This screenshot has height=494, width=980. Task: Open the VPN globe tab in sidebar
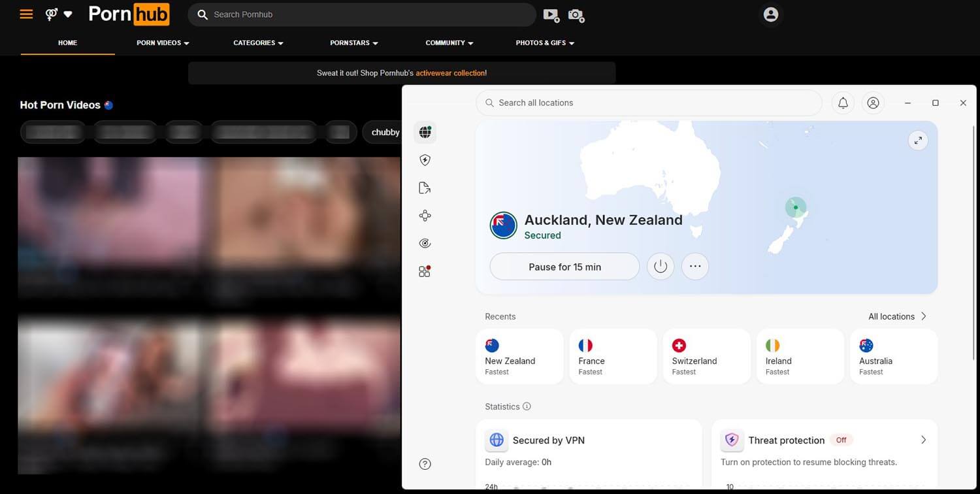click(425, 132)
